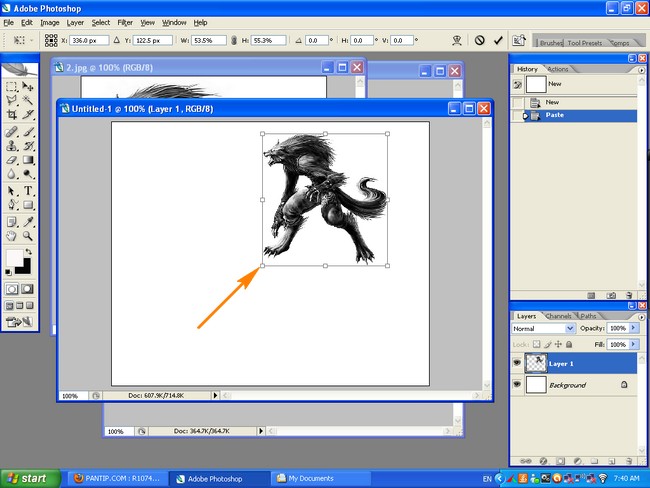Select the Eraser tool
650x488 pixels.
click(x=11, y=160)
